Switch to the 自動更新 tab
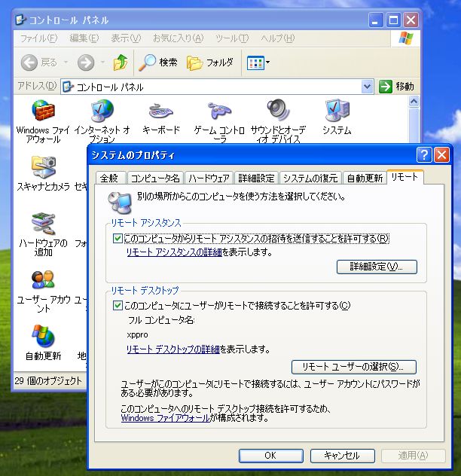 pyautogui.click(x=365, y=178)
